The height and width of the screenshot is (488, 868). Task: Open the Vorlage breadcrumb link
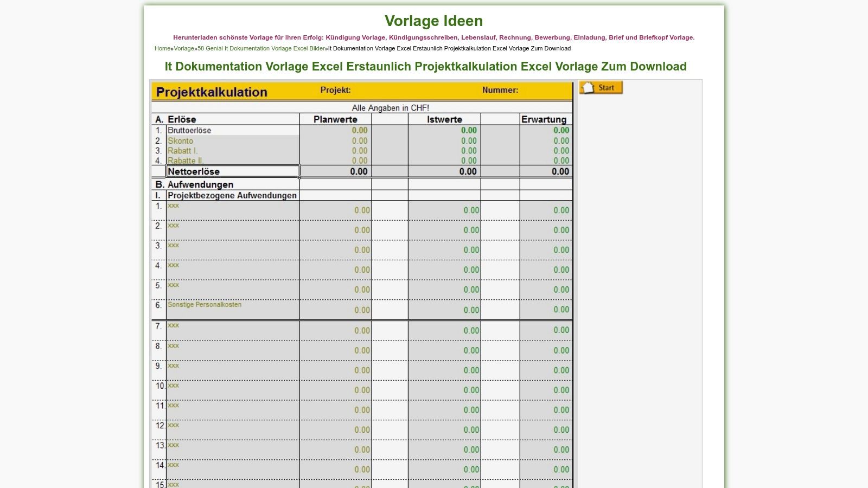184,48
